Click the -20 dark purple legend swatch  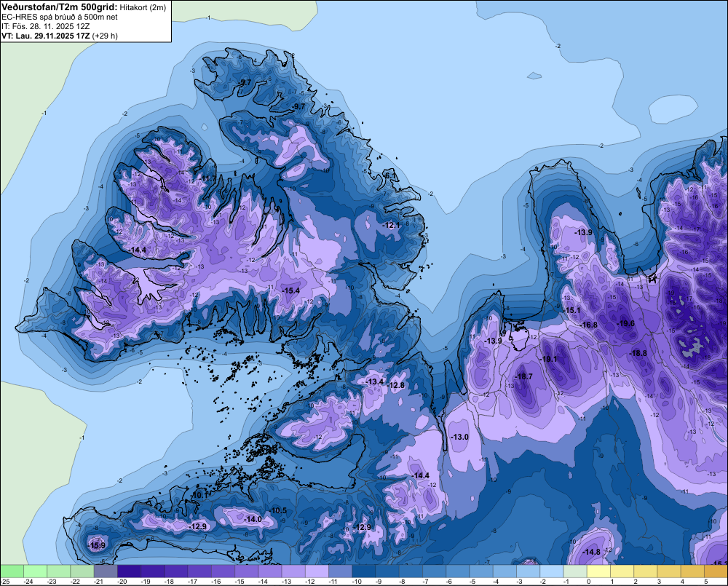pos(129,571)
